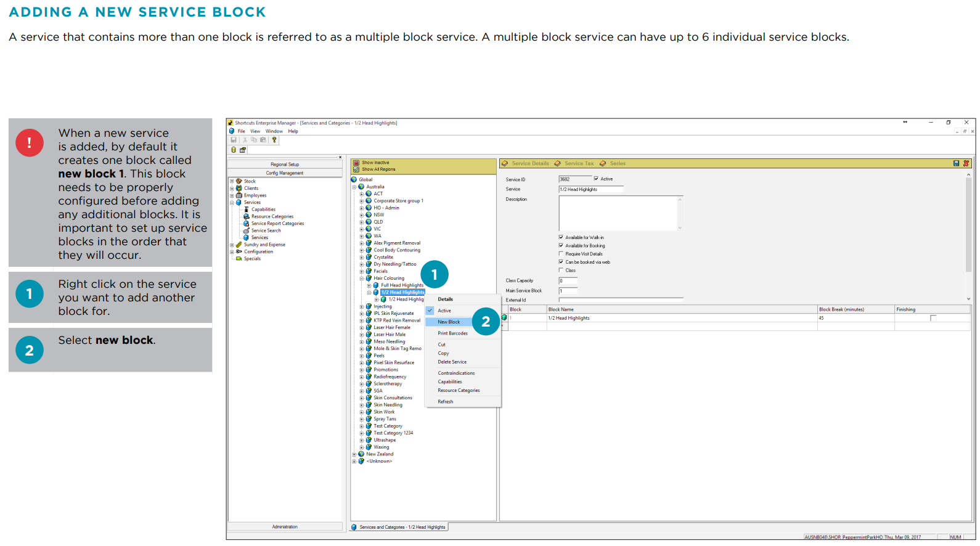The image size is (980, 546).
Task: Click the Paste toolbar icon
Action: click(263, 140)
